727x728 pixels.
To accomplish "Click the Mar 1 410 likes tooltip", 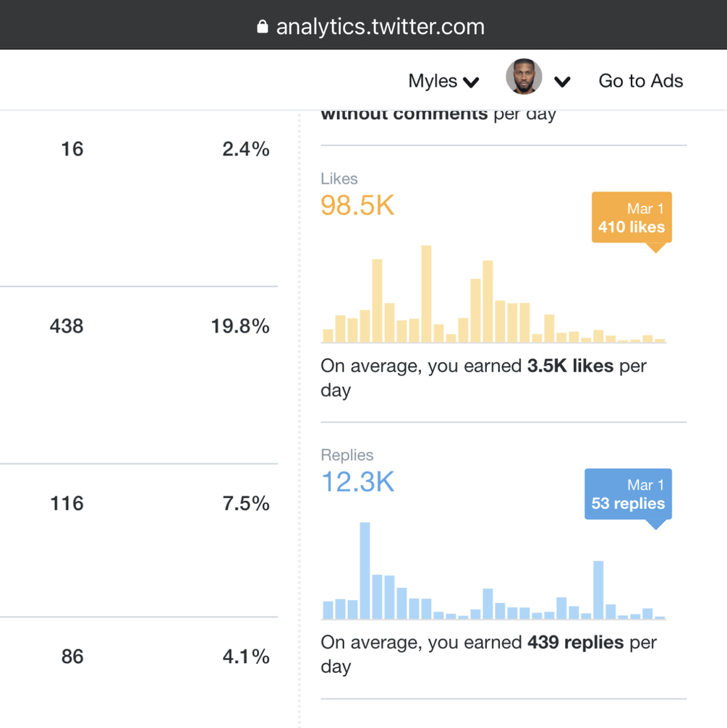I will pyautogui.click(x=632, y=218).
